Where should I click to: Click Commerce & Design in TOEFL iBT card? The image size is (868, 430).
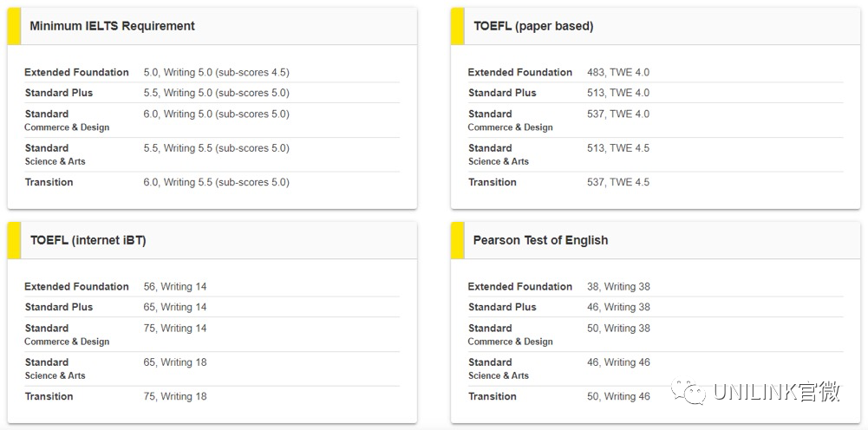click(67, 342)
